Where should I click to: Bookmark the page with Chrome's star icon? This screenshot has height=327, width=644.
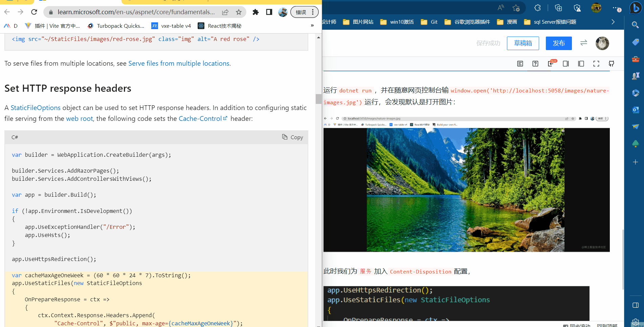(x=239, y=12)
